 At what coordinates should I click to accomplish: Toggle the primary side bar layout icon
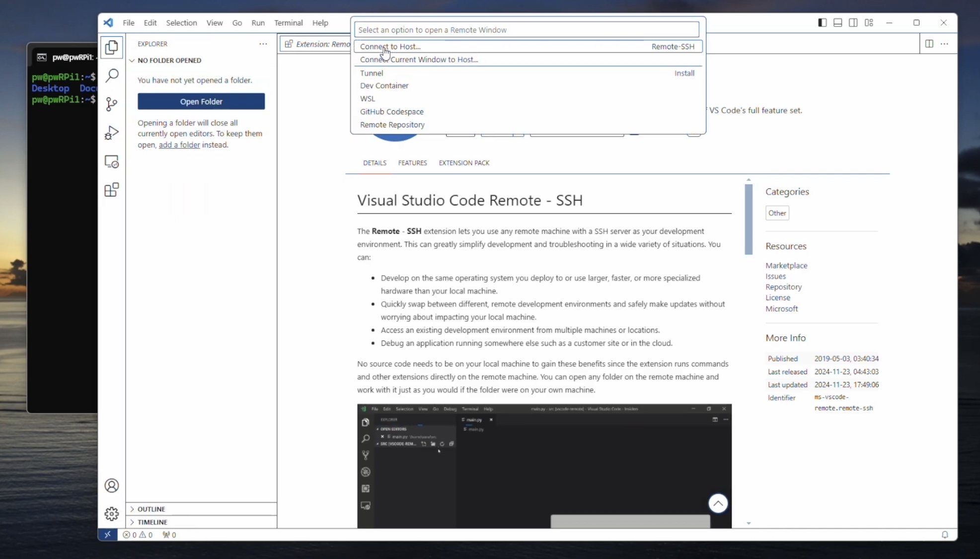click(822, 22)
